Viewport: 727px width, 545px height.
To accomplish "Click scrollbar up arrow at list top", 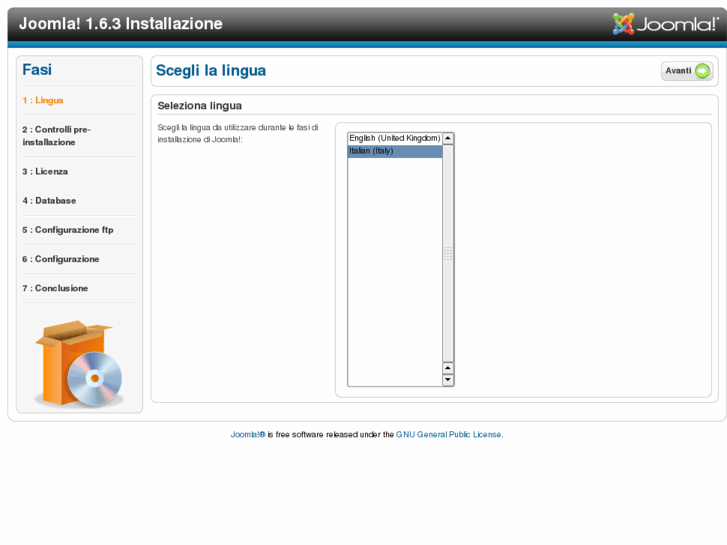I will [x=448, y=138].
